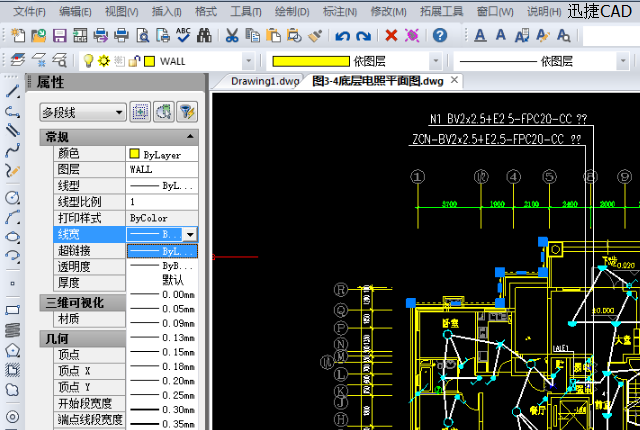Select the Ellipse drawing tool
Screen dimensions: 640x430
13,237
